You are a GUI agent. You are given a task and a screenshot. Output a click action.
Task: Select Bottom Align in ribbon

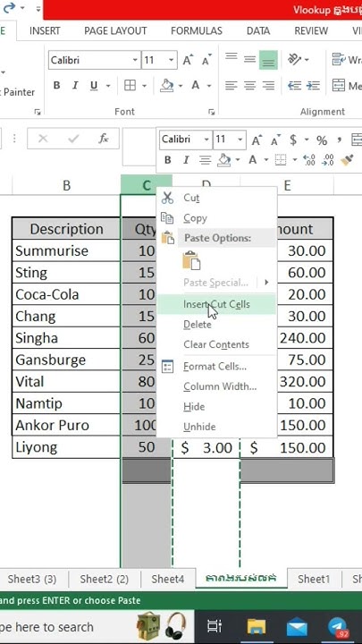coord(268,61)
